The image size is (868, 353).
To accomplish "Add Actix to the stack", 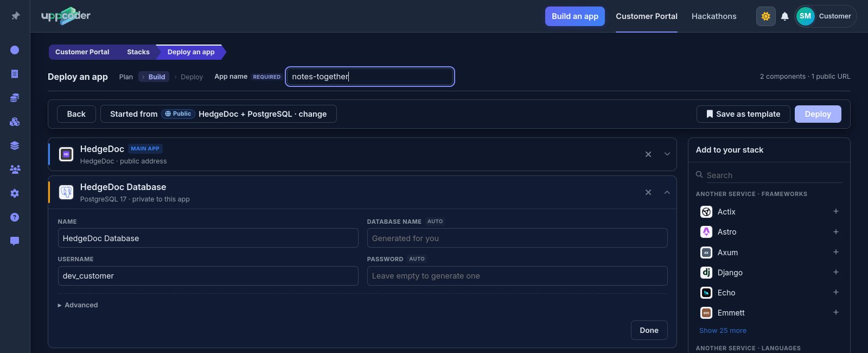I will click(835, 211).
